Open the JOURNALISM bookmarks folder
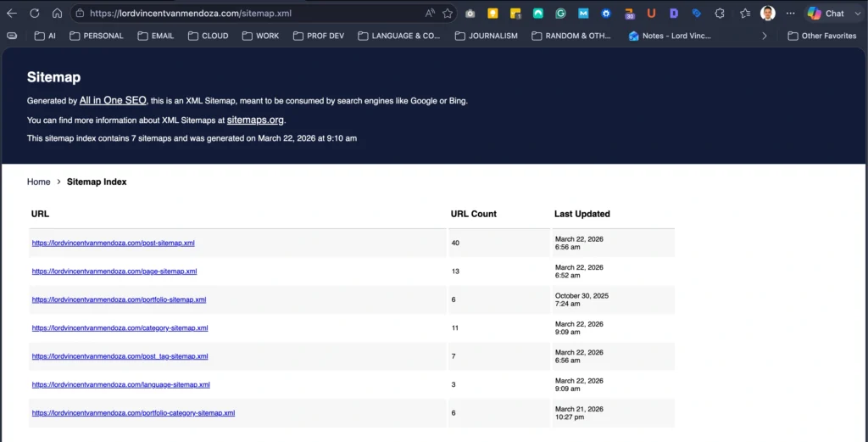Screen dimensions: 868x442 click(x=486, y=36)
